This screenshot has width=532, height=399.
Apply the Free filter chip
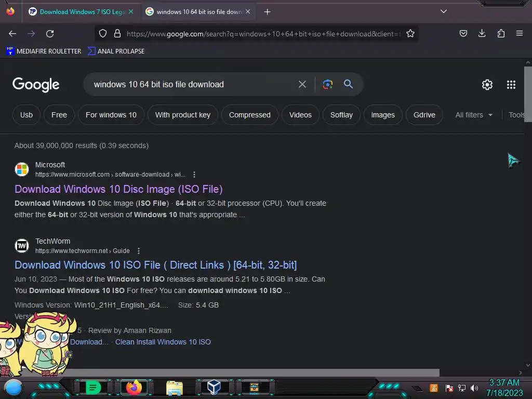pyautogui.click(x=59, y=115)
